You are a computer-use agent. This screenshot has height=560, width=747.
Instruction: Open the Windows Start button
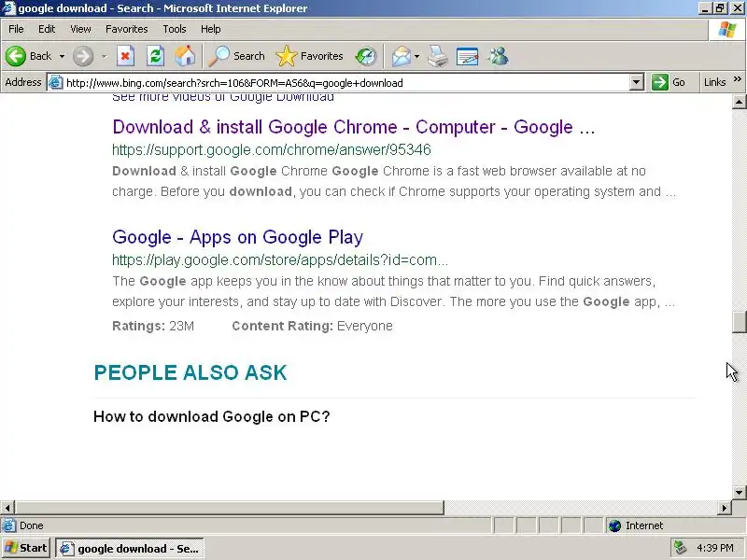click(x=25, y=548)
